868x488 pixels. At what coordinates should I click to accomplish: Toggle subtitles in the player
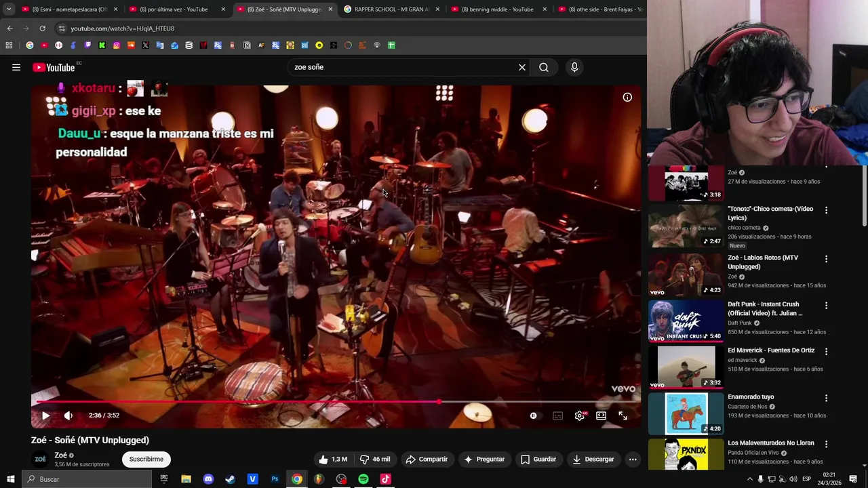point(557,415)
